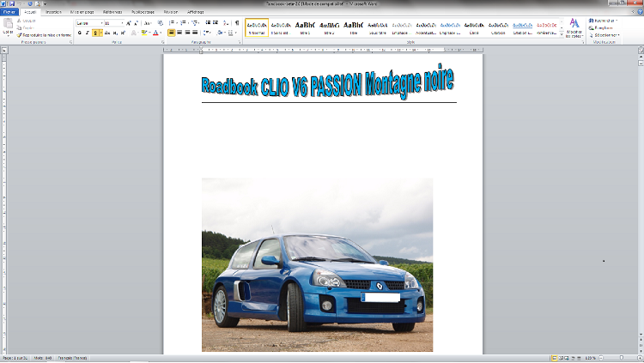The image size is (644, 363).
Task: Click the Text Effects glowing A icon
Action: click(133, 33)
